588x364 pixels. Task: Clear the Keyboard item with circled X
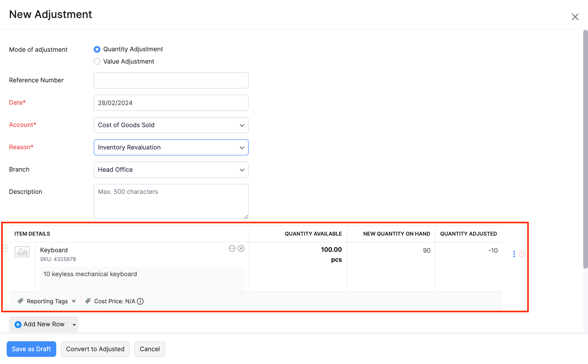241,248
